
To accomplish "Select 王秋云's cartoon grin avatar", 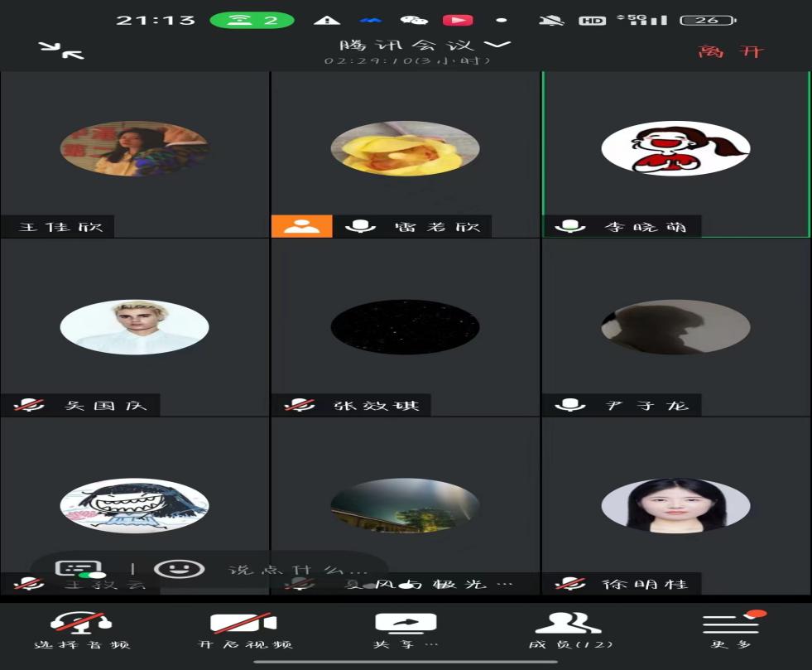I will [x=135, y=505].
